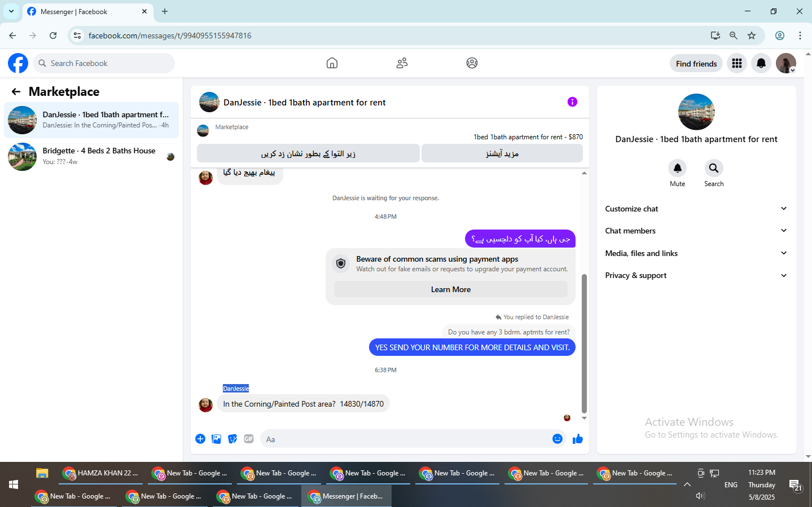Click the chat scroll up arrow
This screenshot has height=507, width=812.
click(584, 173)
